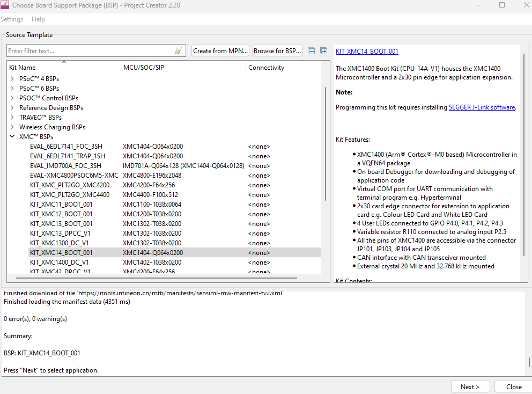Collapse the XMC™ BSPs group

point(12,137)
